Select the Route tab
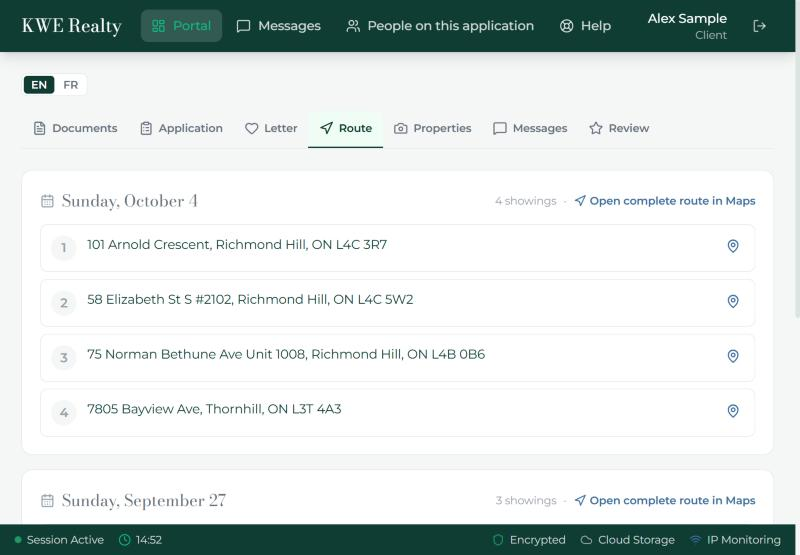The height and width of the screenshot is (555, 800). point(345,129)
